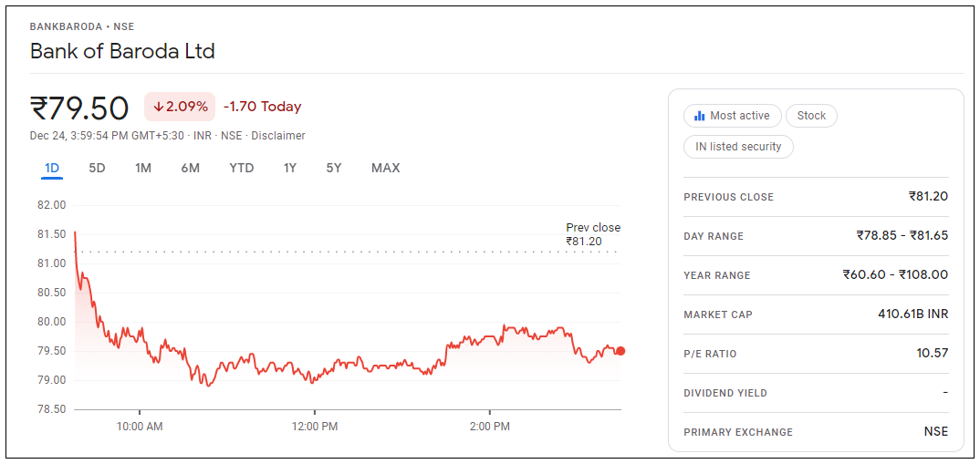Select the MAX time range

pos(385,168)
